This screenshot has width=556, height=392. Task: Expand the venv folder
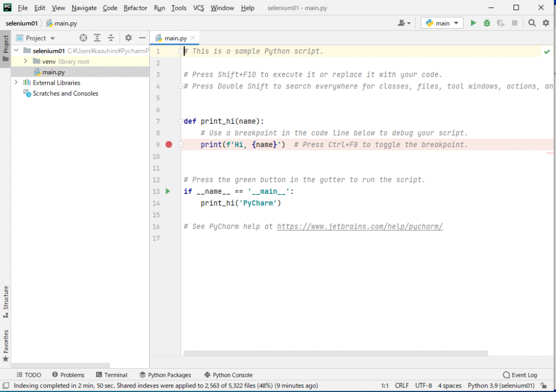pyautogui.click(x=26, y=61)
